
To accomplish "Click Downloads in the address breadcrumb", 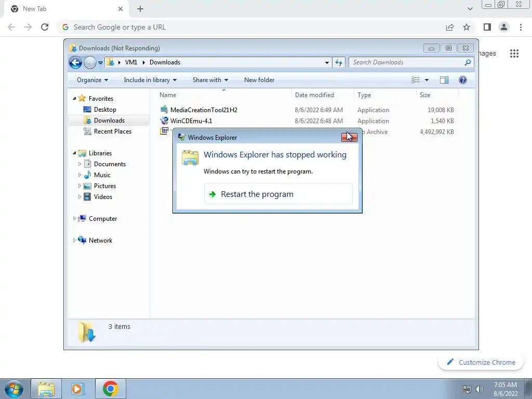I will pos(165,62).
